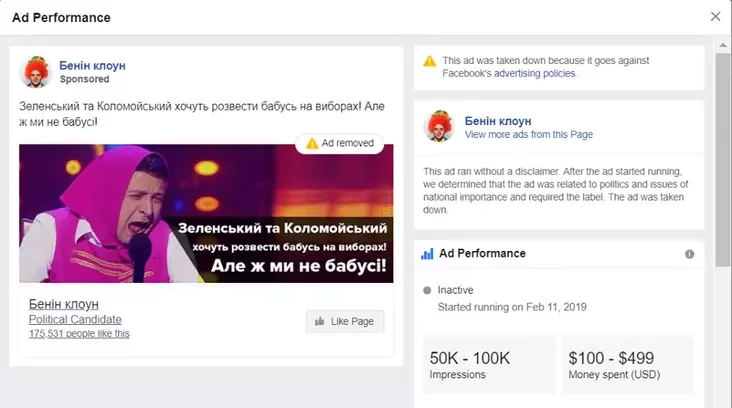Open the advertising policies link

[x=535, y=73]
